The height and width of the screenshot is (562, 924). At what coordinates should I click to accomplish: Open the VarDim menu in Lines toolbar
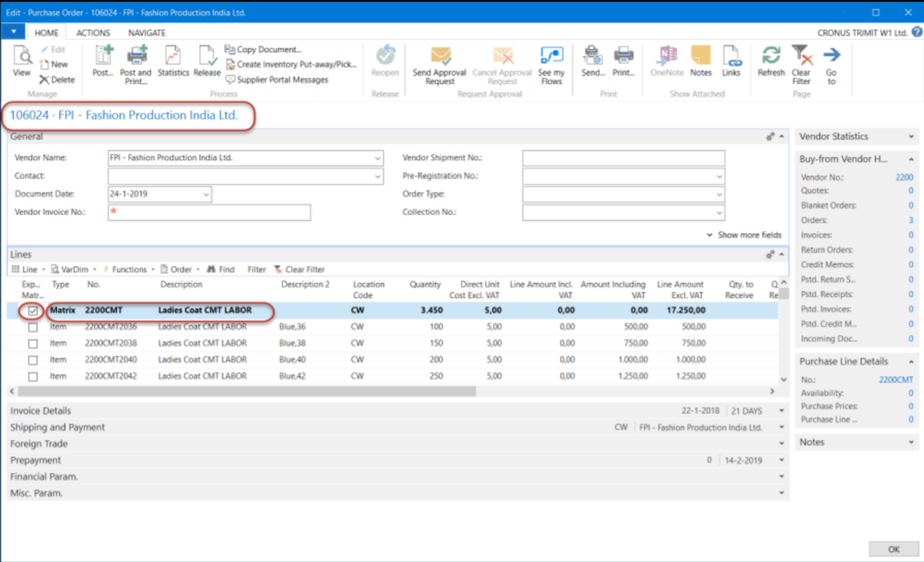point(74,269)
